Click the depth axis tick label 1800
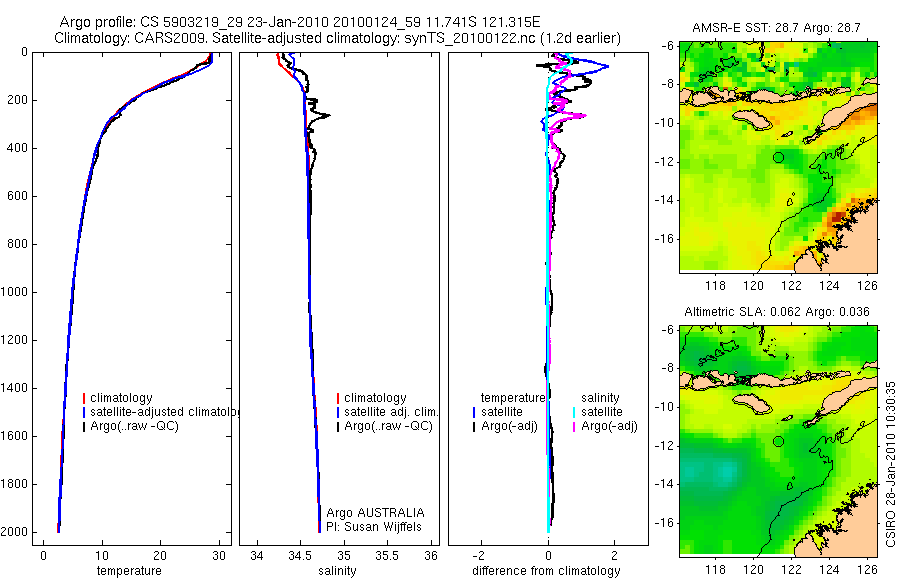The image size is (900, 580). [x=15, y=484]
